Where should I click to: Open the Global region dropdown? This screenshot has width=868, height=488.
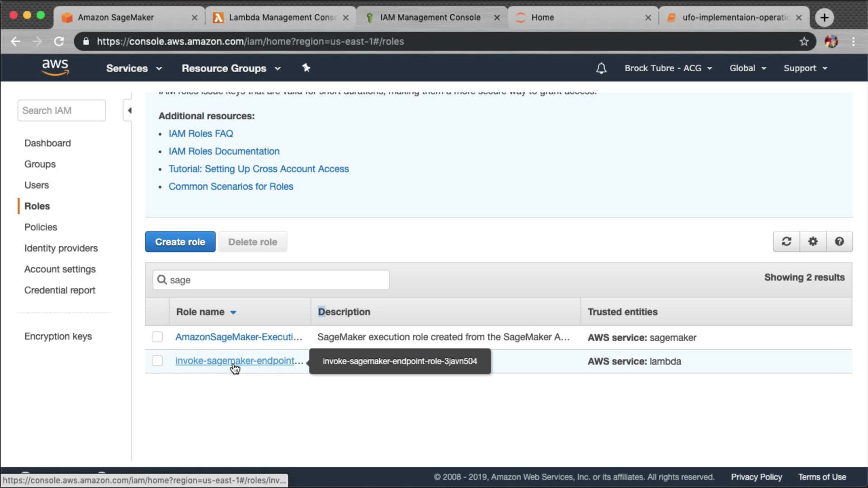(747, 68)
